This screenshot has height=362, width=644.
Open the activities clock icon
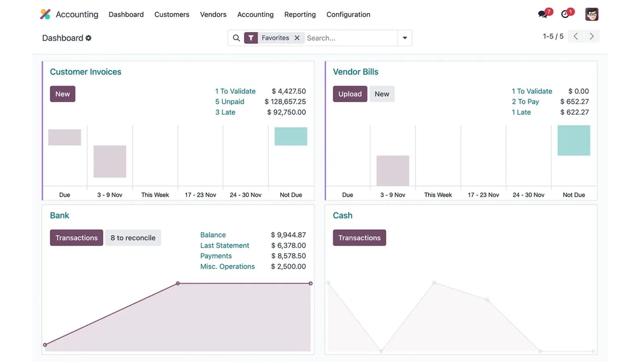(565, 14)
